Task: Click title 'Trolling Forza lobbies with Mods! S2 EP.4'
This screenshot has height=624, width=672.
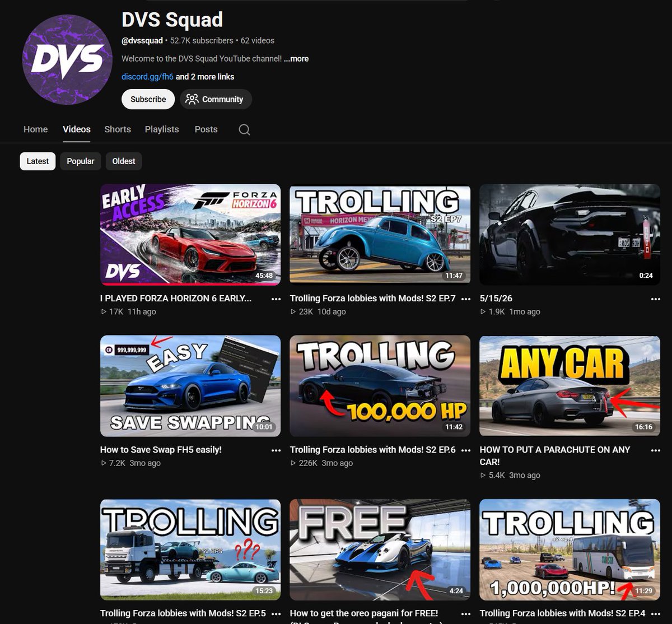Action: [x=563, y=613]
